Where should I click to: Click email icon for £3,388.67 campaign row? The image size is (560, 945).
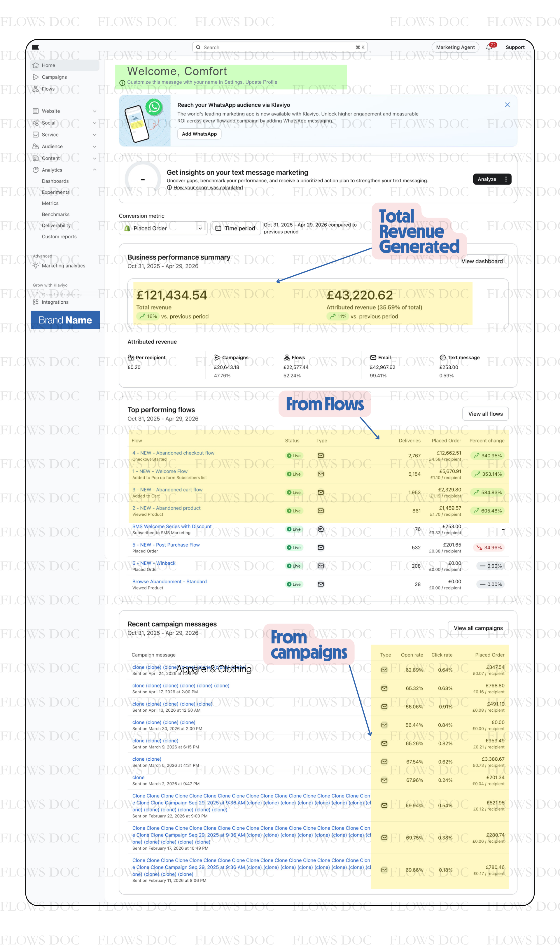384,762
